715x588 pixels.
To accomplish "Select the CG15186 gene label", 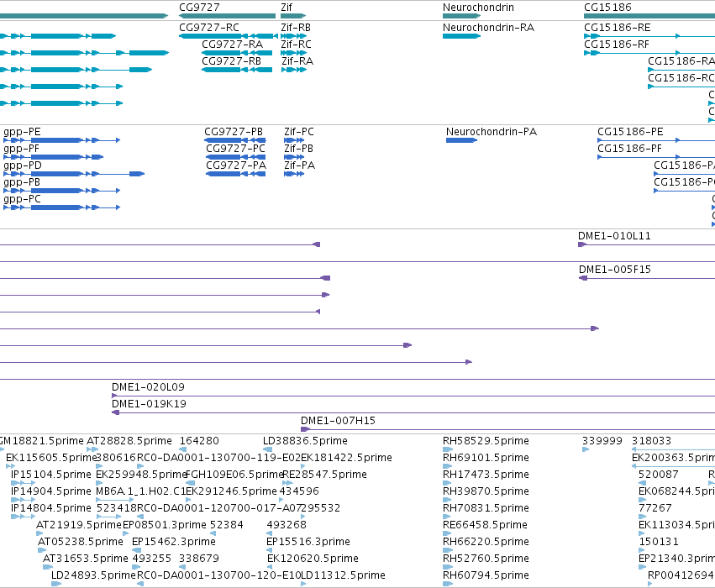I will (607, 8).
